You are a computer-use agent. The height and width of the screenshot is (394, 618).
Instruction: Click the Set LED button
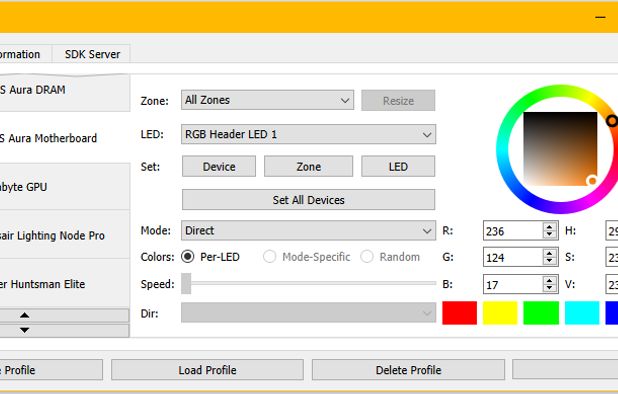(398, 166)
